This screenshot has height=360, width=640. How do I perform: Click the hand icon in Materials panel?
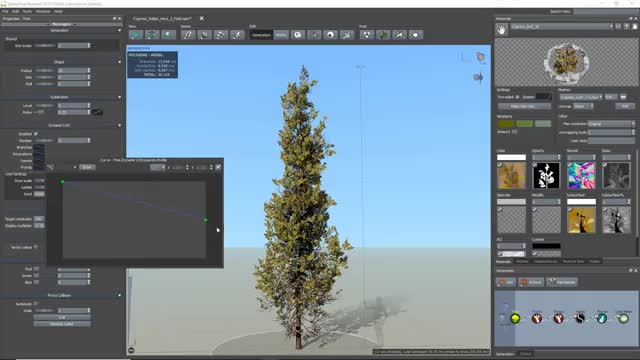pyautogui.click(x=501, y=29)
